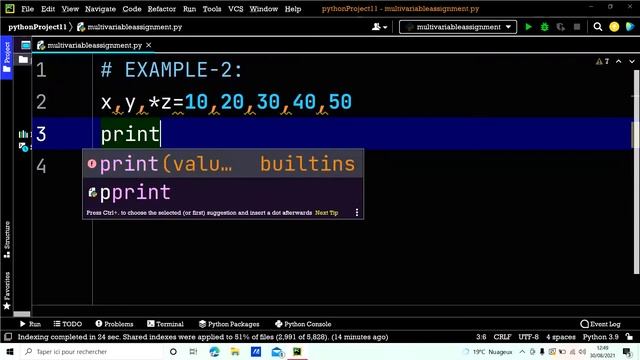
Task: Open weather 19°C Nuageux widget
Action: (488, 351)
